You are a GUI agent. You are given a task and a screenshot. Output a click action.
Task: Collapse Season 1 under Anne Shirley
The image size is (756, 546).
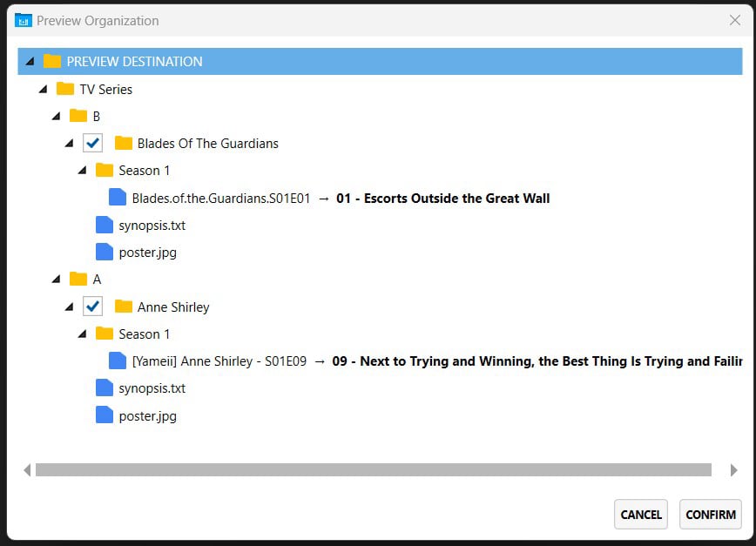coord(82,334)
